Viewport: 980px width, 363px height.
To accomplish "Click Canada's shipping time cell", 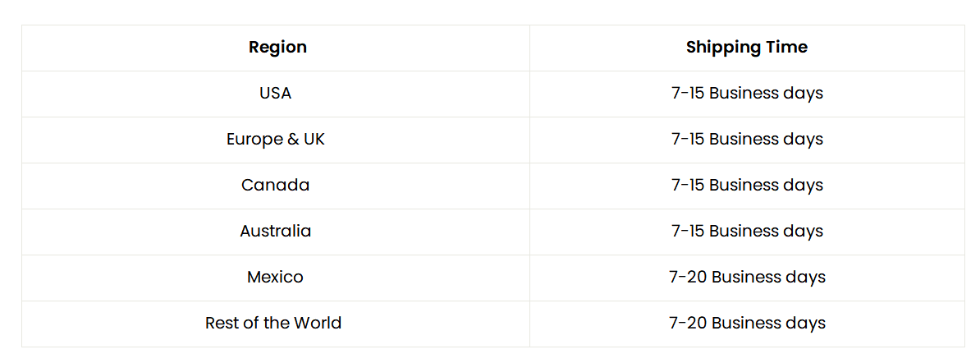I will (747, 186).
